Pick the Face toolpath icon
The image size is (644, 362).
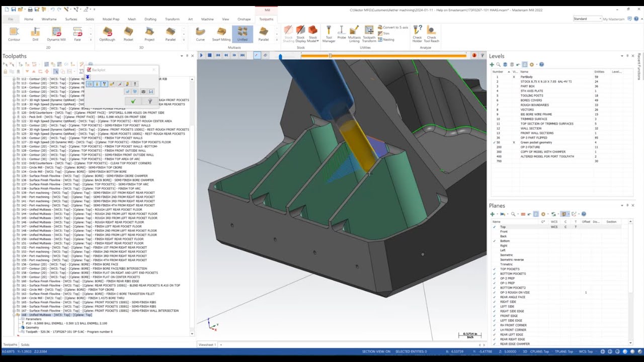tap(77, 34)
